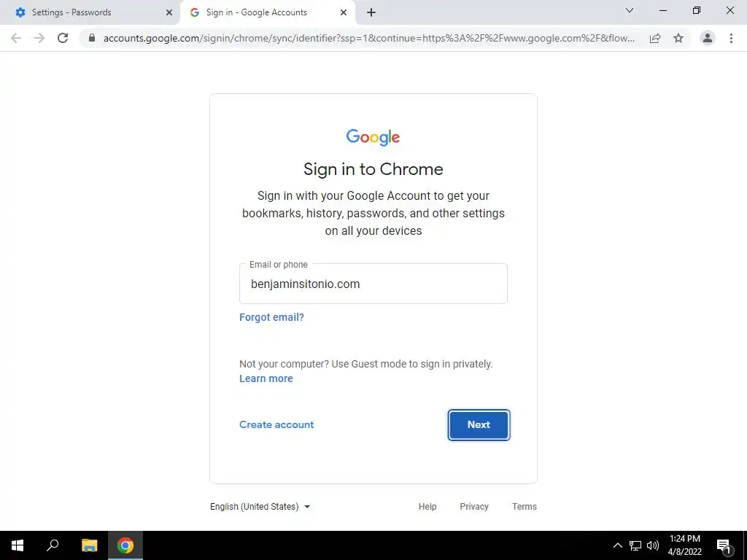Open the Chrome profile avatar icon

click(x=708, y=38)
